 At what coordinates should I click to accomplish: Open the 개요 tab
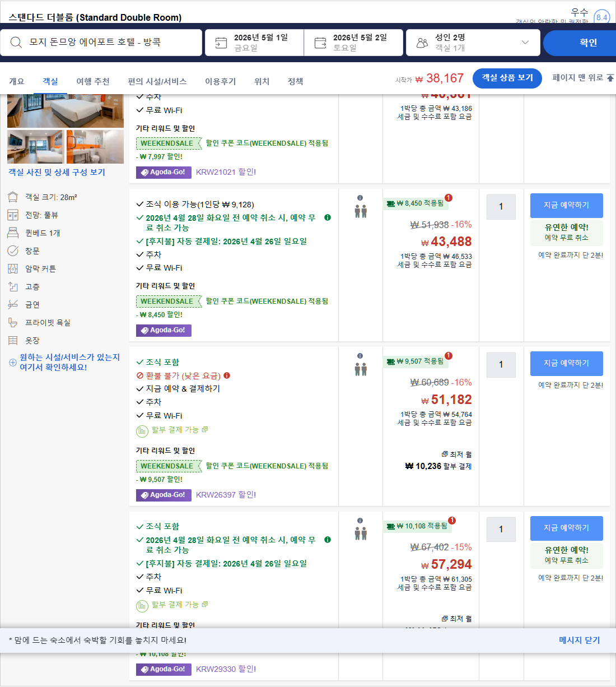17,81
